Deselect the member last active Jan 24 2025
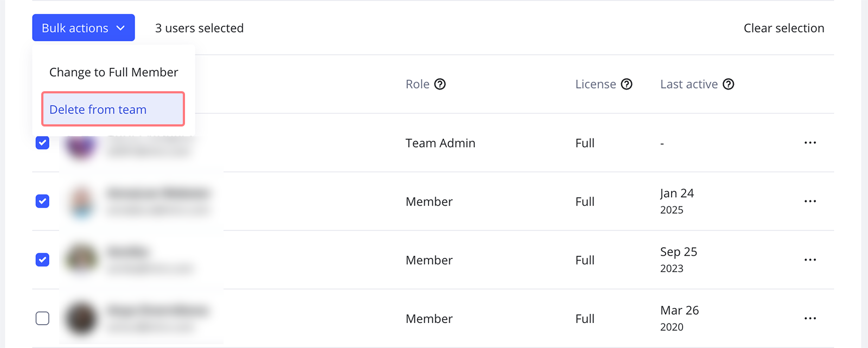The height and width of the screenshot is (348, 868). [42, 201]
